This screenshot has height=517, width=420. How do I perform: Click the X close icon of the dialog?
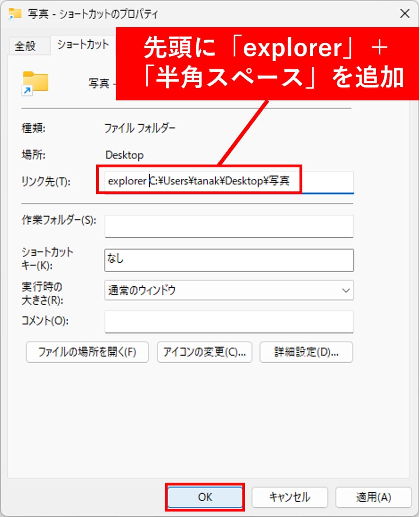point(405,14)
